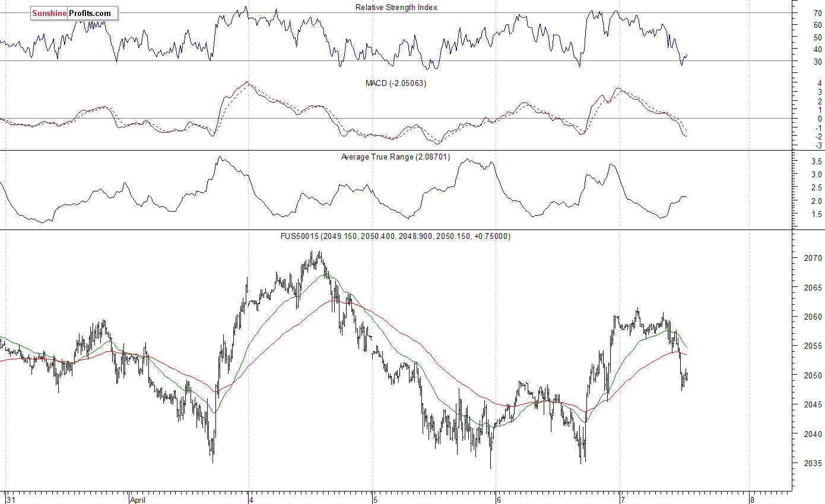Image resolution: width=825 pixels, height=504 pixels.
Task: Click the MACD scale value 0
Action: coord(820,119)
